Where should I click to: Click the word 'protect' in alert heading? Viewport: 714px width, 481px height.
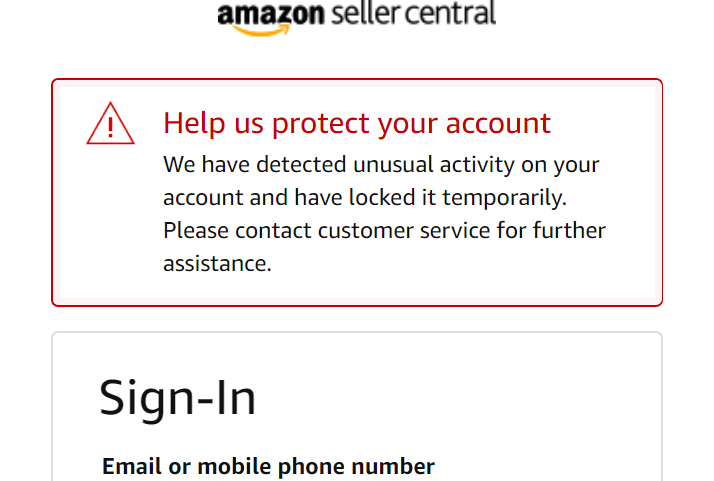321,124
